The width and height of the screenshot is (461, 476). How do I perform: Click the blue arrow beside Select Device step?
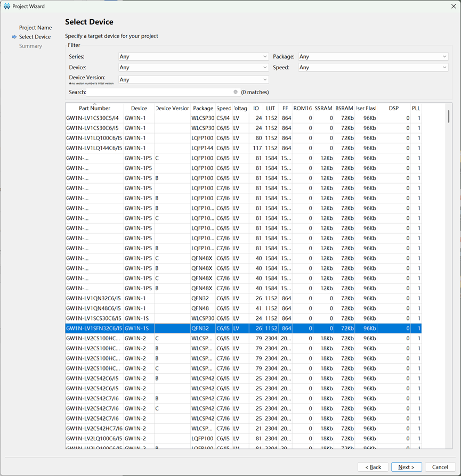(x=14, y=37)
